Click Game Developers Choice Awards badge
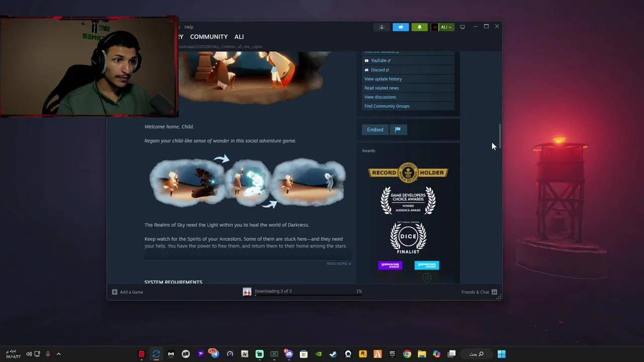 click(x=408, y=201)
